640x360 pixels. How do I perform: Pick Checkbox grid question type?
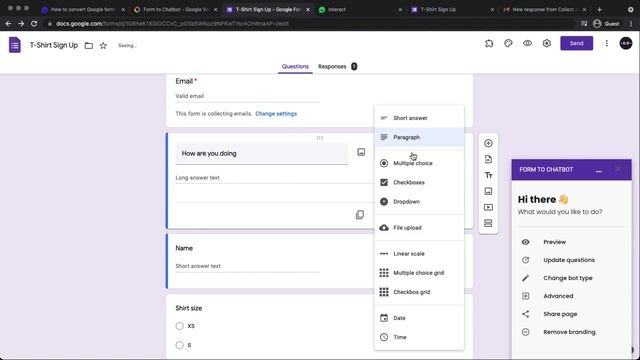419,292
